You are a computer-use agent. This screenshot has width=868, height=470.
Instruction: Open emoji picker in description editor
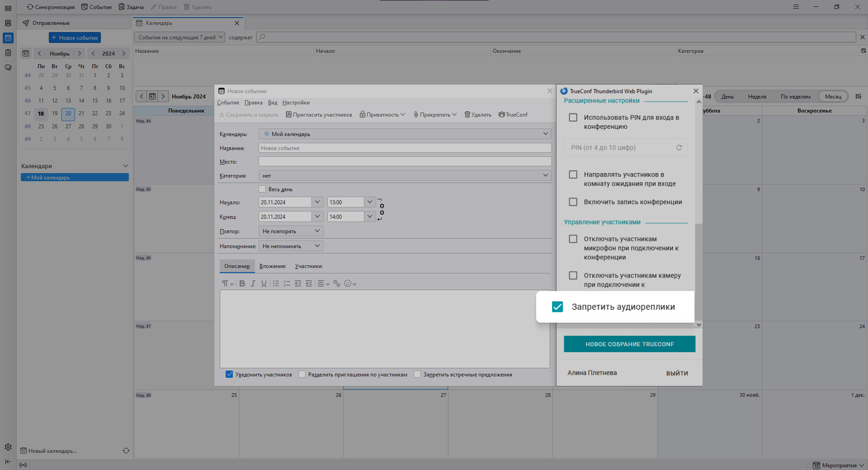click(x=350, y=283)
